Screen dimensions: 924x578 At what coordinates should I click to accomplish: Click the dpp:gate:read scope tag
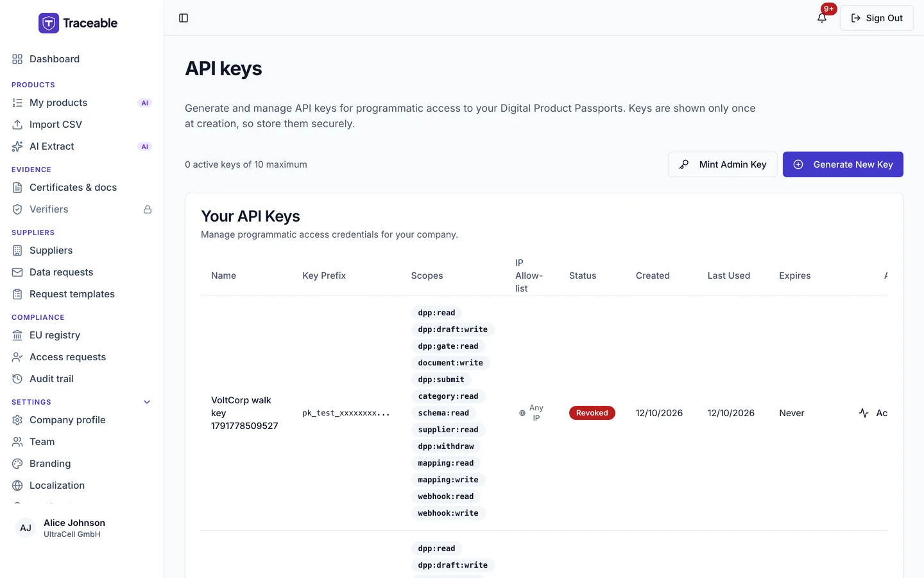(x=448, y=346)
